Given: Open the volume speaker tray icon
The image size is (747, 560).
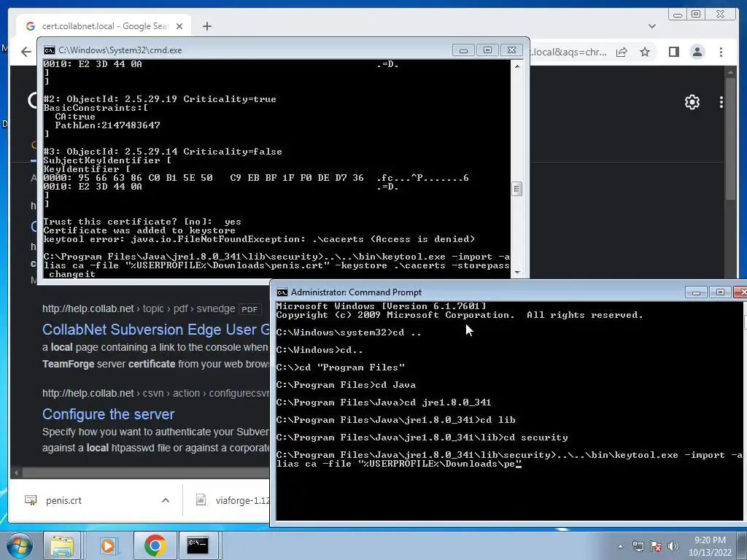Looking at the screenshot, I should [x=673, y=546].
